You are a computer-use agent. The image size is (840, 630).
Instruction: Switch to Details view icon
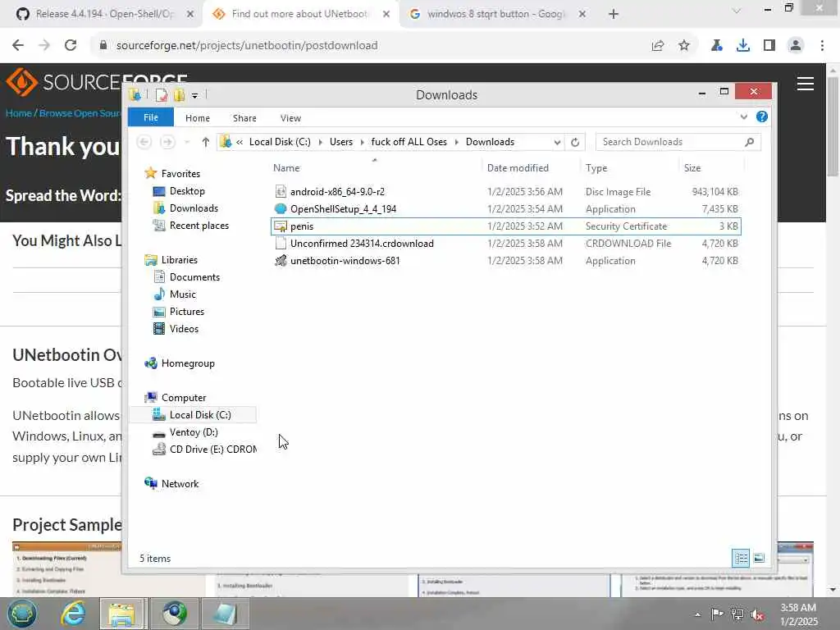tap(741, 558)
